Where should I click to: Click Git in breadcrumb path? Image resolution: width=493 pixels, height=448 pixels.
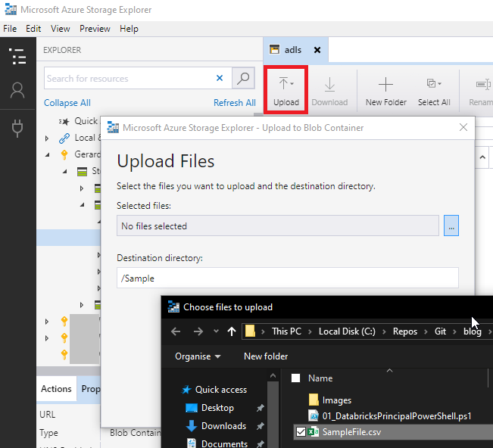[440, 331]
